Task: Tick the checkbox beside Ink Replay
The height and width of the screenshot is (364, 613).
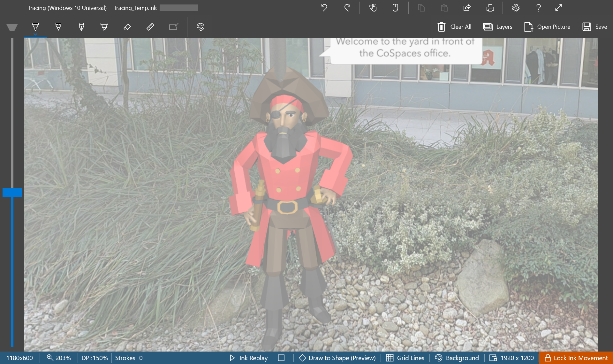Action: click(281, 358)
